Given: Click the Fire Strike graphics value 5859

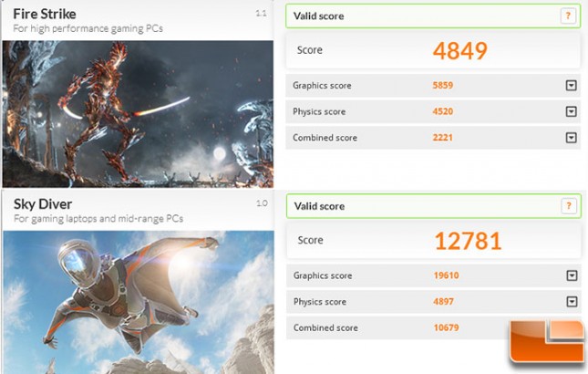Looking at the screenshot, I should pos(443,85).
